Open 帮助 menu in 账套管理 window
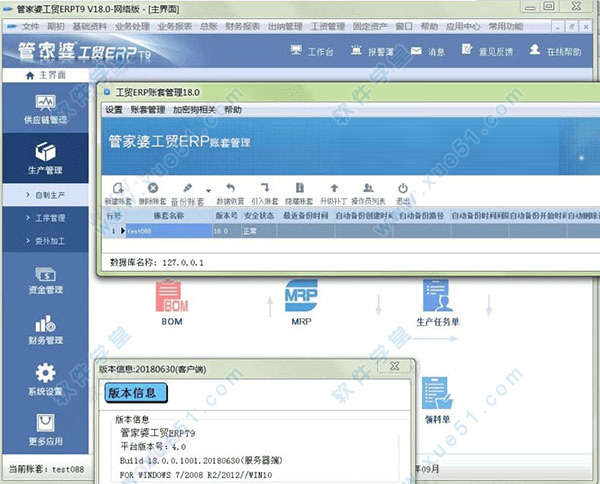Screen dimensions: 600x484 coord(233,110)
